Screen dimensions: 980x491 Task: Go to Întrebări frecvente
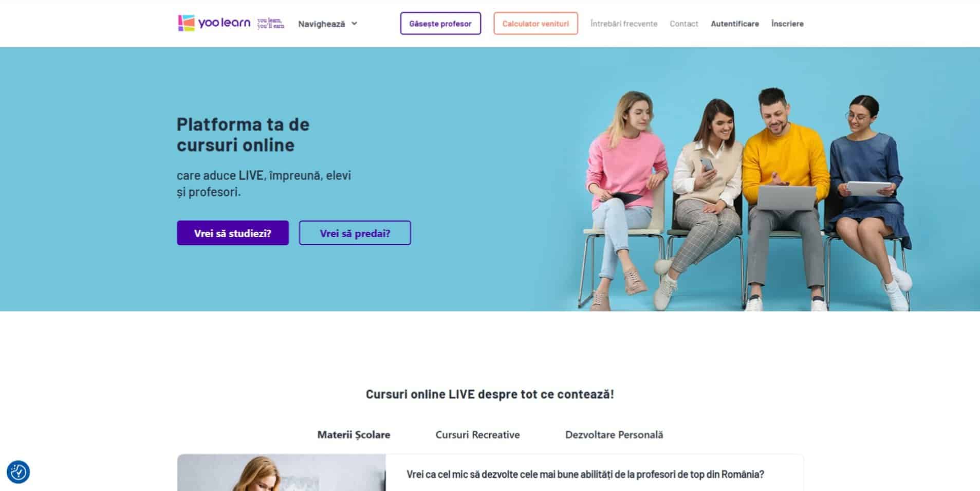click(x=623, y=24)
